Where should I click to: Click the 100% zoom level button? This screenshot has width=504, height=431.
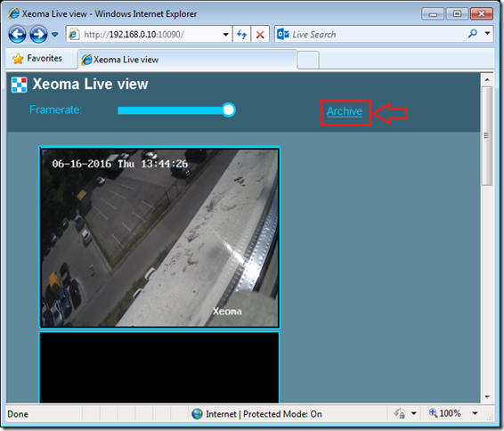(x=445, y=413)
